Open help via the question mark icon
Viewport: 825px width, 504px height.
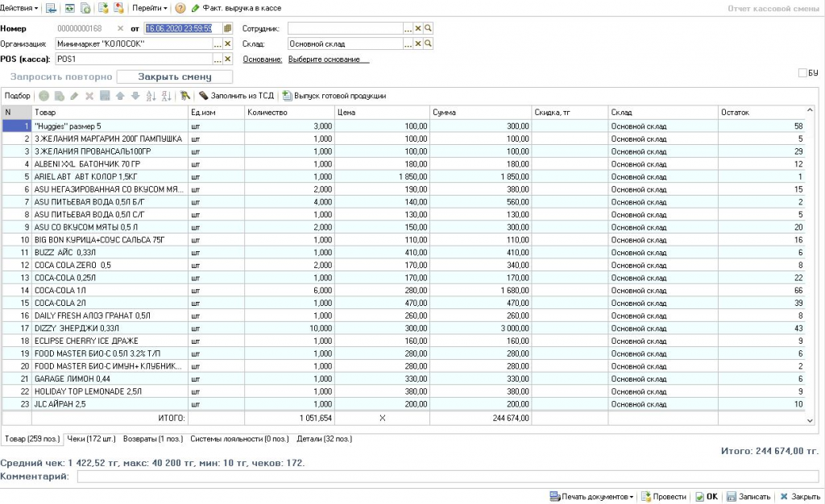tap(180, 8)
